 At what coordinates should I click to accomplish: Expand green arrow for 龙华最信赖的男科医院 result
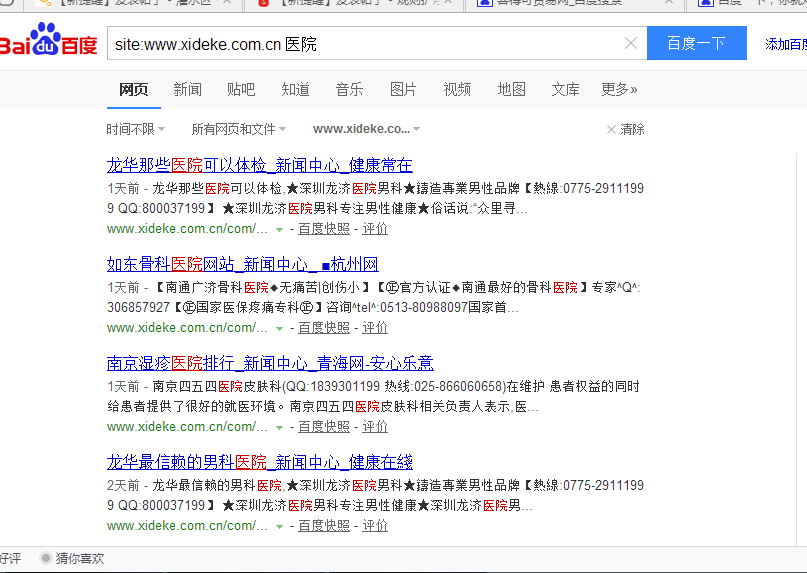click(x=279, y=526)
